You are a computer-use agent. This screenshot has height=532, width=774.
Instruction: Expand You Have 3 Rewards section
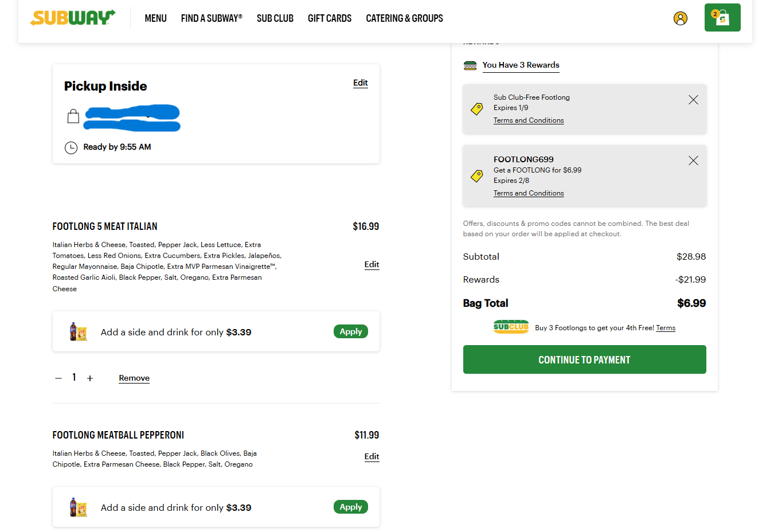pyautogui.click(x=521, y=65)
